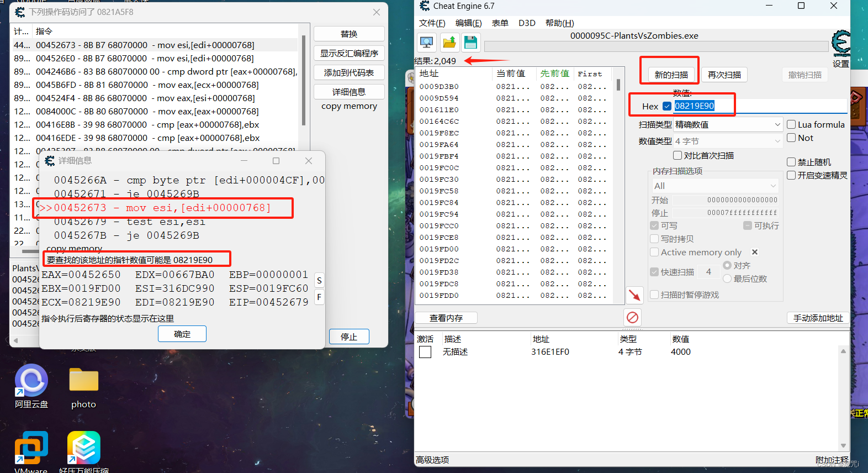Select result row address 0019FC0C
The height and width of the screenshot is (473, 868).
[x=515, y=167]
